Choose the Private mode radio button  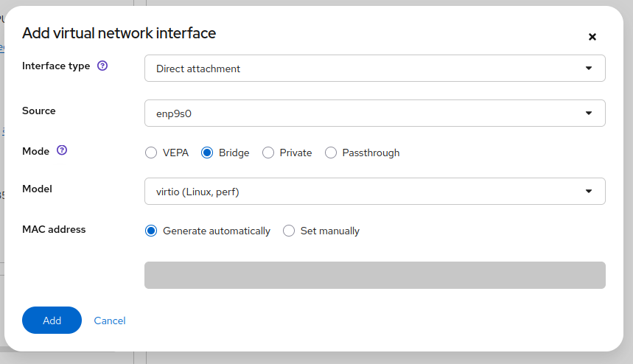coord(268,153)
